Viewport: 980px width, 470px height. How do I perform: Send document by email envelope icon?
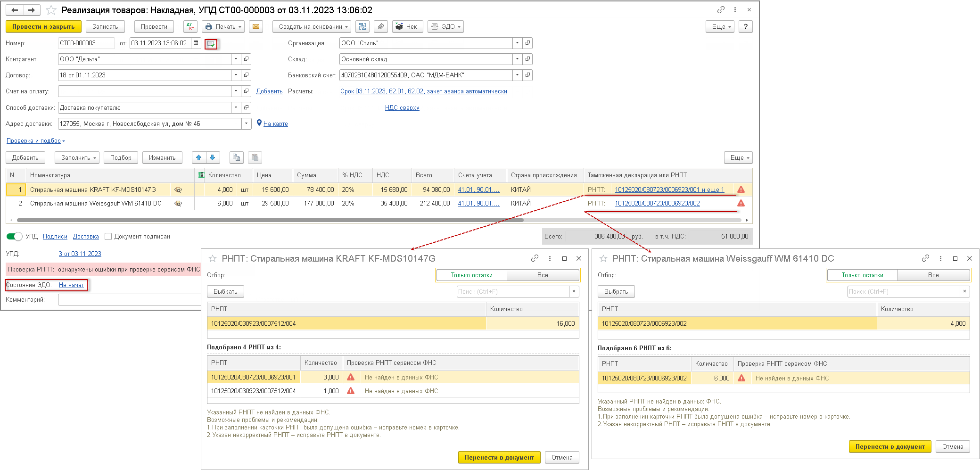[255, 26]
